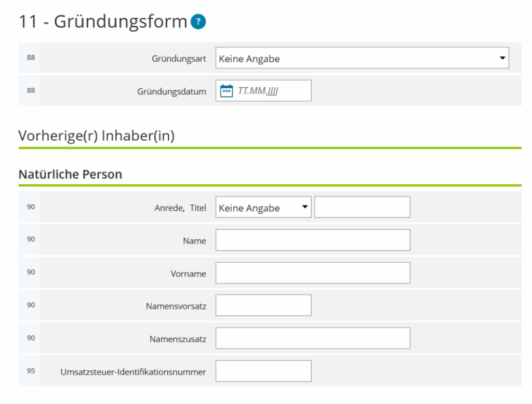Viewport: 532px width, 404px height.
Task: Click the Gründungsdatum field label
Action: point(171,91)
